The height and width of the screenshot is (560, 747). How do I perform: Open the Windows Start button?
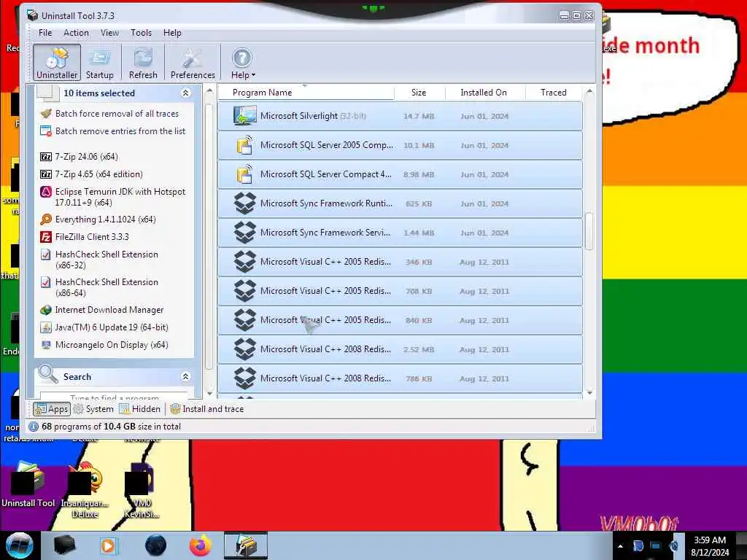[x=19, y=545]
